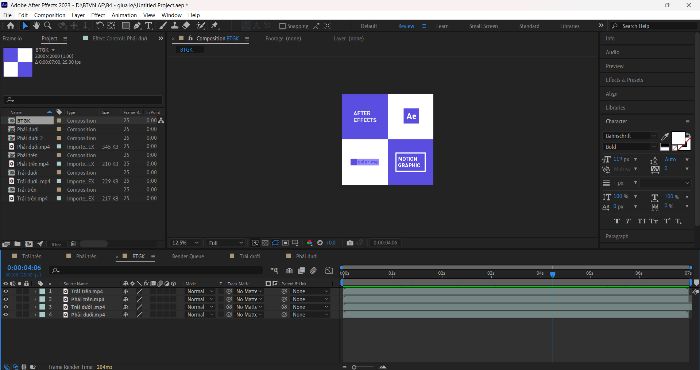Switch to the Trái trên timeline tab
The width and height of the screenshot is (700, 370).
[31, 256]
